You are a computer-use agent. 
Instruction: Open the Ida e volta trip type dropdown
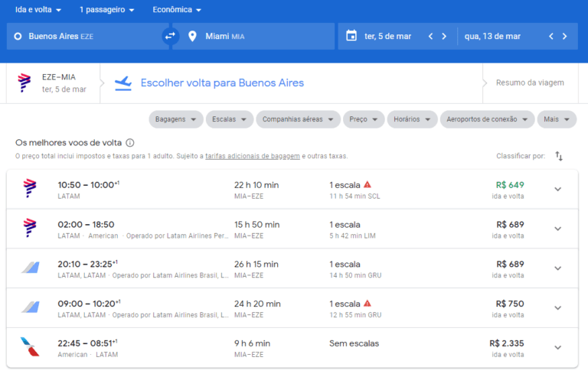coord(37,10)
